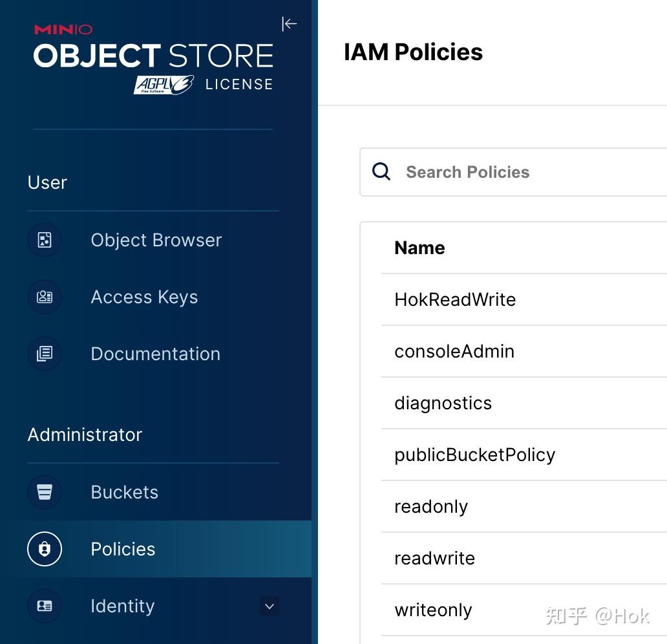667x644 pixels.
Task: Collapse the sidebar with the arrow icon
Action: [x=289, y=24]
